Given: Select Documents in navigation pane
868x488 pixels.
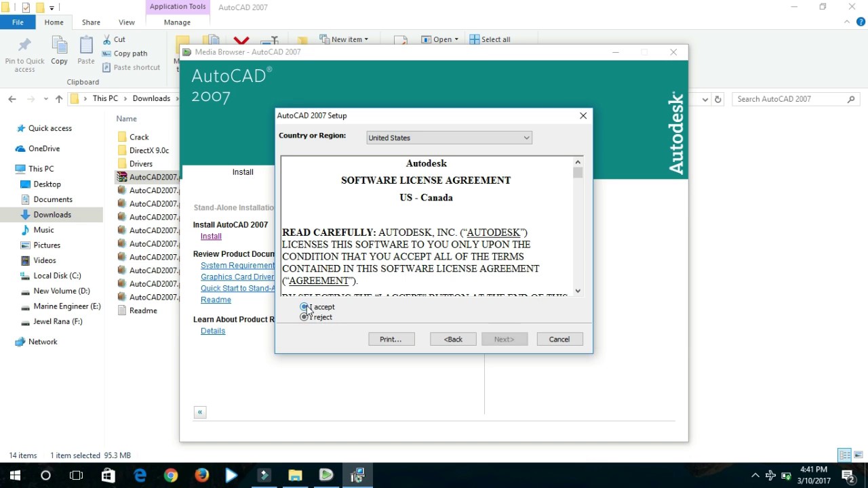Looking at the screenshot, I should coord(53,199).
